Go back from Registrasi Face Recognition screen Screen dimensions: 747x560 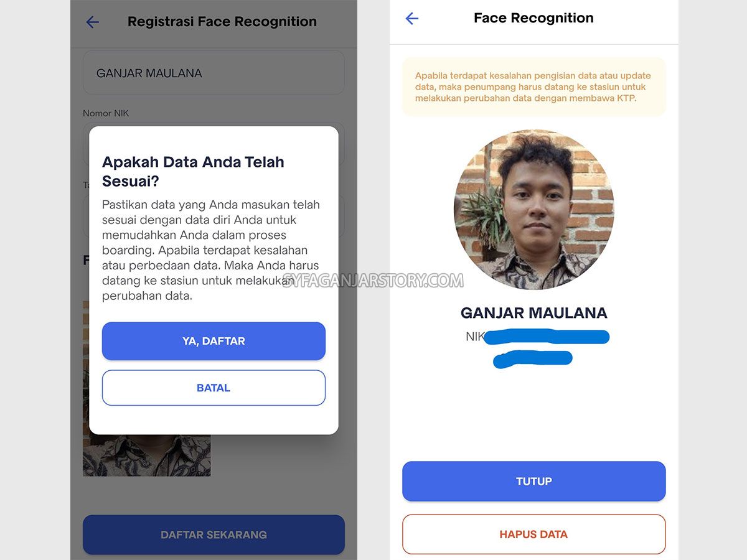93,22
